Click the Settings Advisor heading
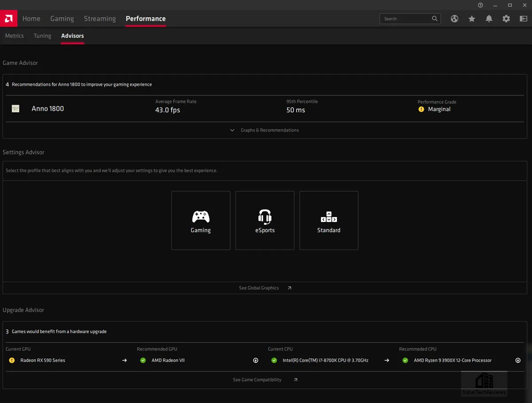 point(23,152)
